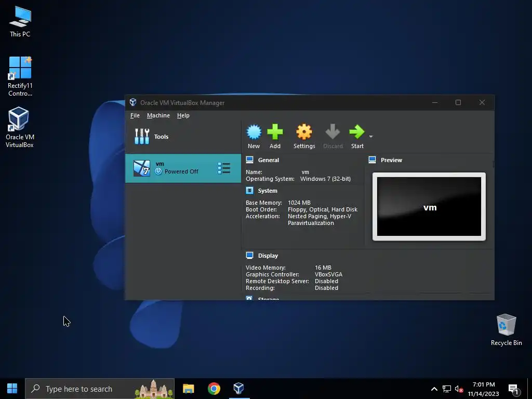Click the Windows 7 (32-bit) text
The height and width of the screenshot is (399, 532).
pyautogui.click(x=325, y=179)
